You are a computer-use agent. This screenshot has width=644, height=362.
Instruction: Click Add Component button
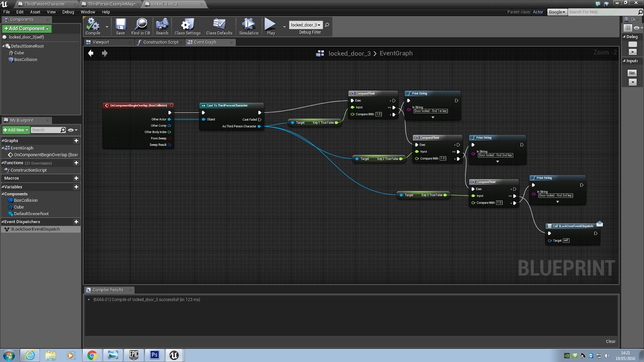click(x=27, y=29)
